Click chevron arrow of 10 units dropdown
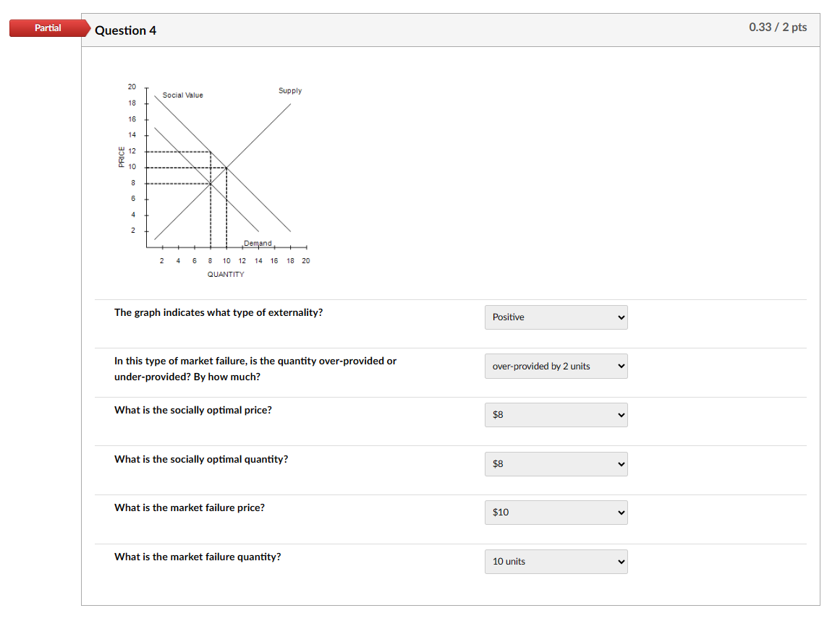Viewport: 840px width, 621px height. [620, 562]
